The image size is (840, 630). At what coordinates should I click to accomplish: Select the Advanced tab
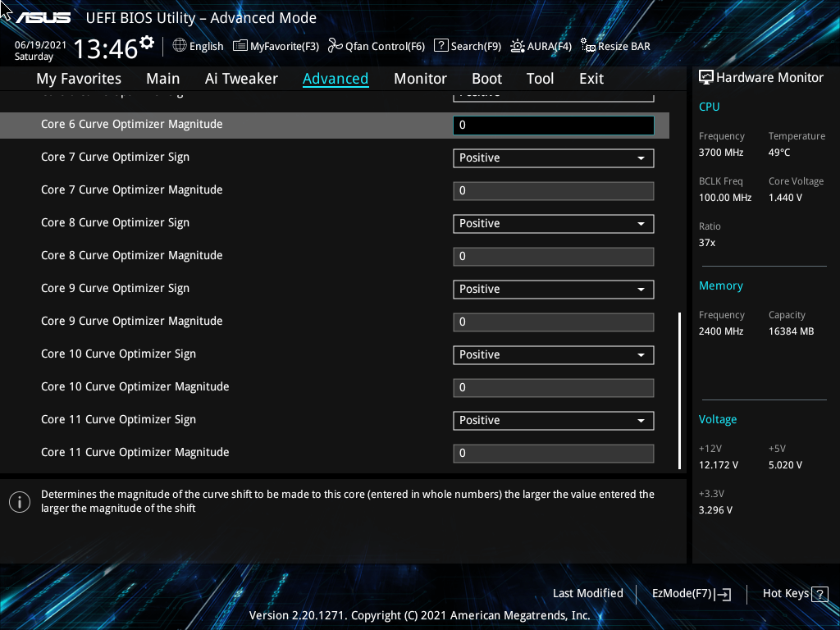(336, 79)
